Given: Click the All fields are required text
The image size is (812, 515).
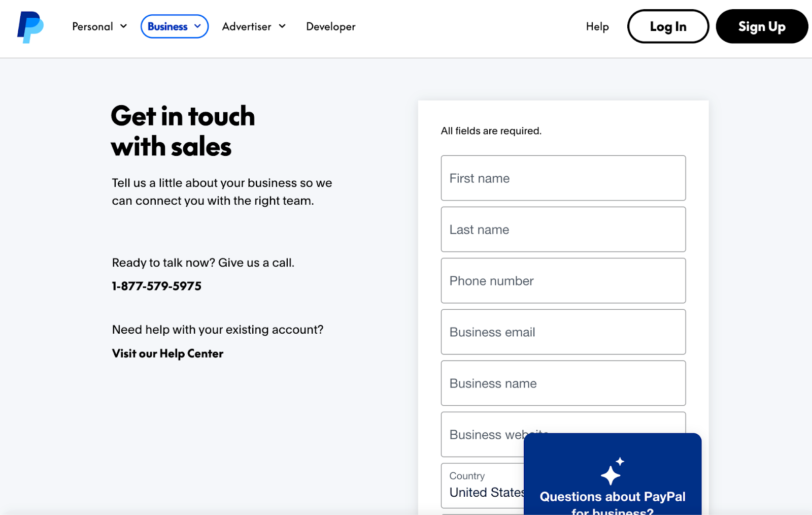Looking at the screenshot, I should (x=491, y=131).
